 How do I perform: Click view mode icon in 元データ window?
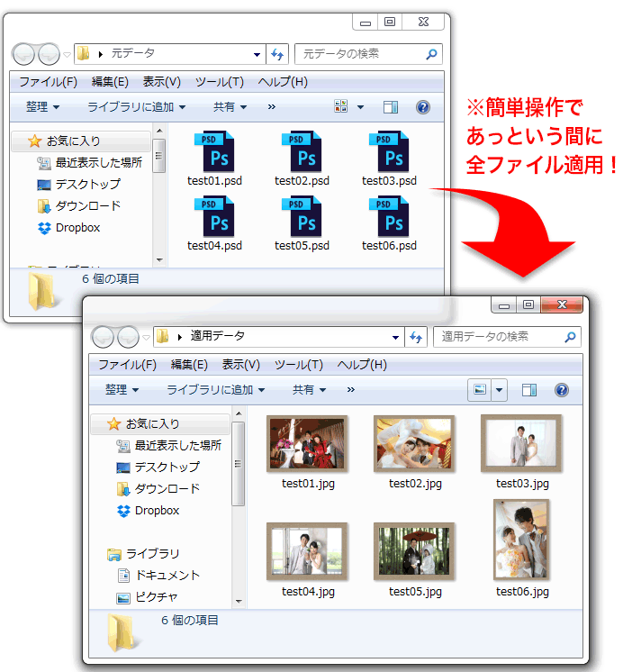[340, 106]
